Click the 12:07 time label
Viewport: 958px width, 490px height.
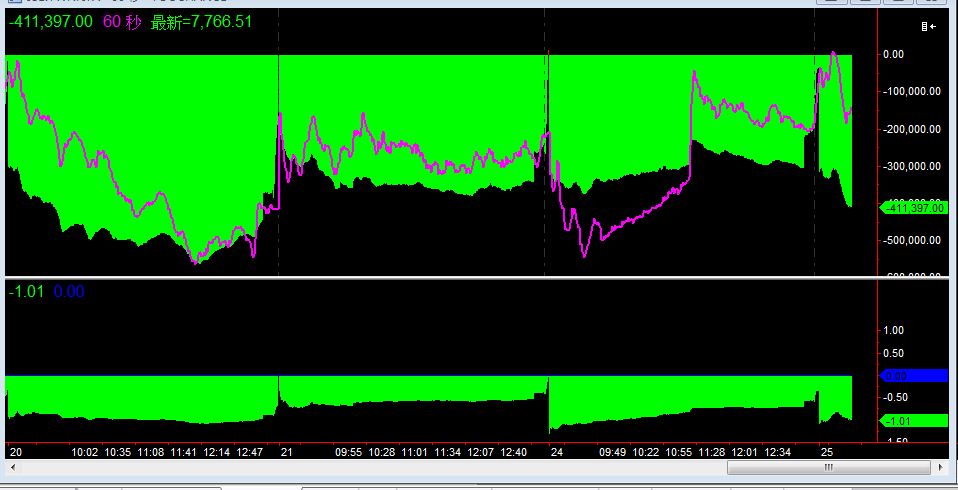coord(481,452)
